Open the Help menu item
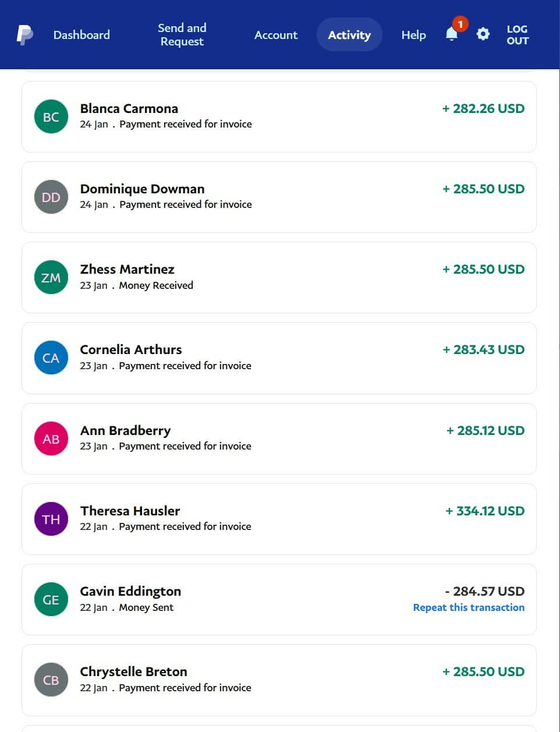 pos(413,35)
